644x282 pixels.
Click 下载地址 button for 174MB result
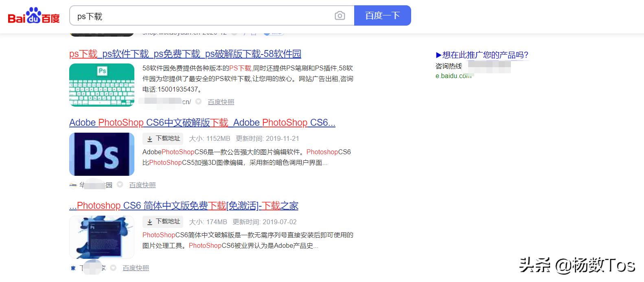pyautogui.click(x=163, y=222)
